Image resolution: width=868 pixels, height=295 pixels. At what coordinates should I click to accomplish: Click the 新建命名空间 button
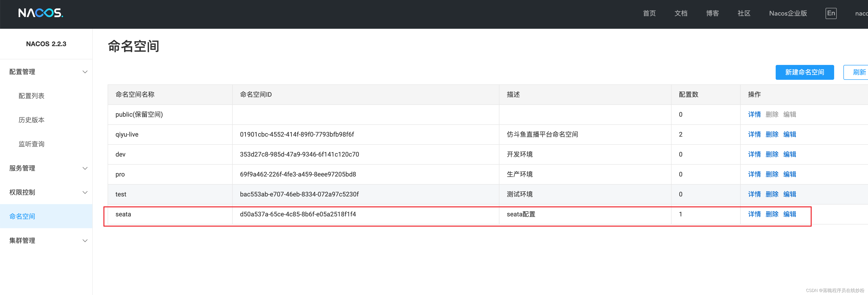804,72
